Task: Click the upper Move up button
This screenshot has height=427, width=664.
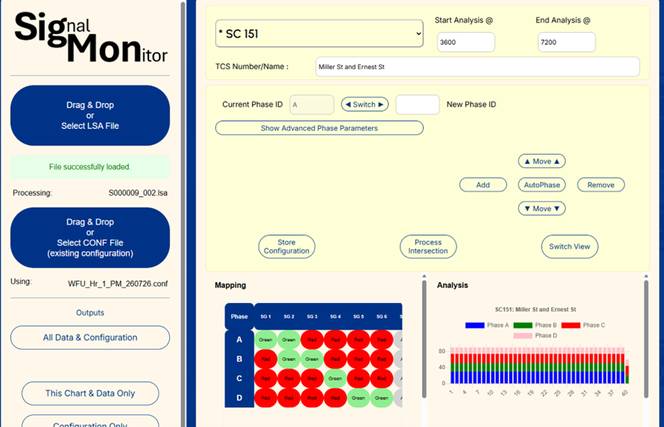Action: 542,161
